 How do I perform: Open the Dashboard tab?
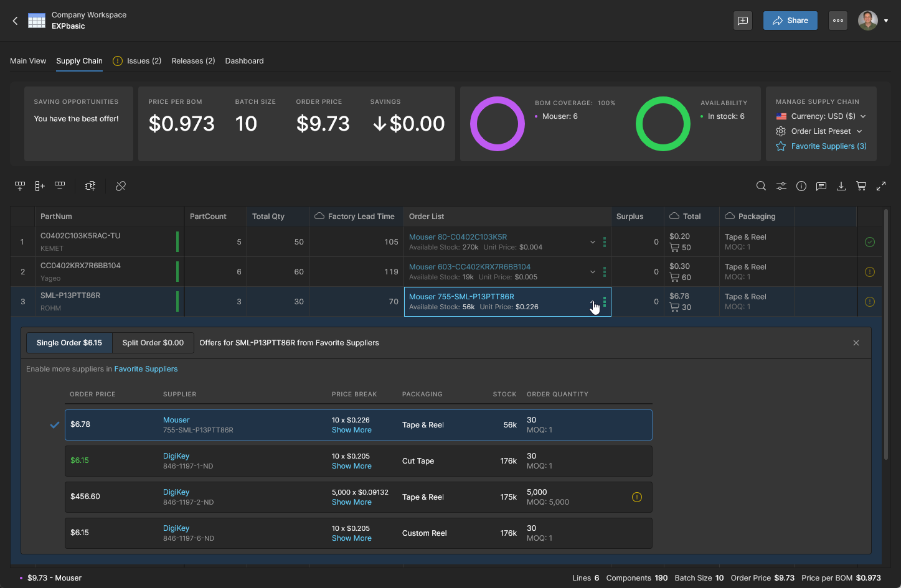244,61
